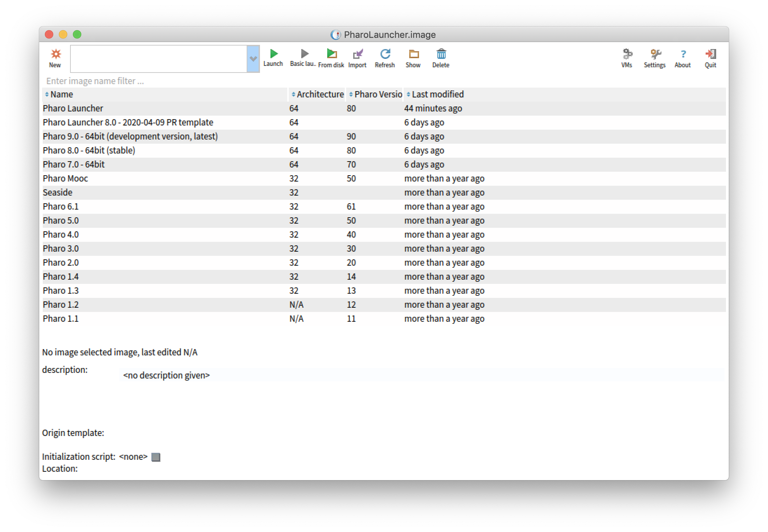Click the launch configuration combo box
This screenshot has height=532, width=768.
(x=159, y=59)
